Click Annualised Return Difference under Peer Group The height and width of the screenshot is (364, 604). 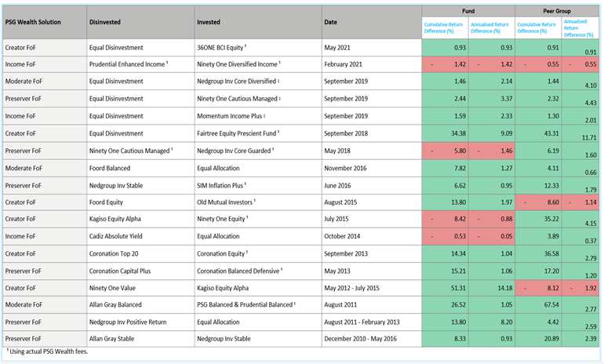(577, 28)
